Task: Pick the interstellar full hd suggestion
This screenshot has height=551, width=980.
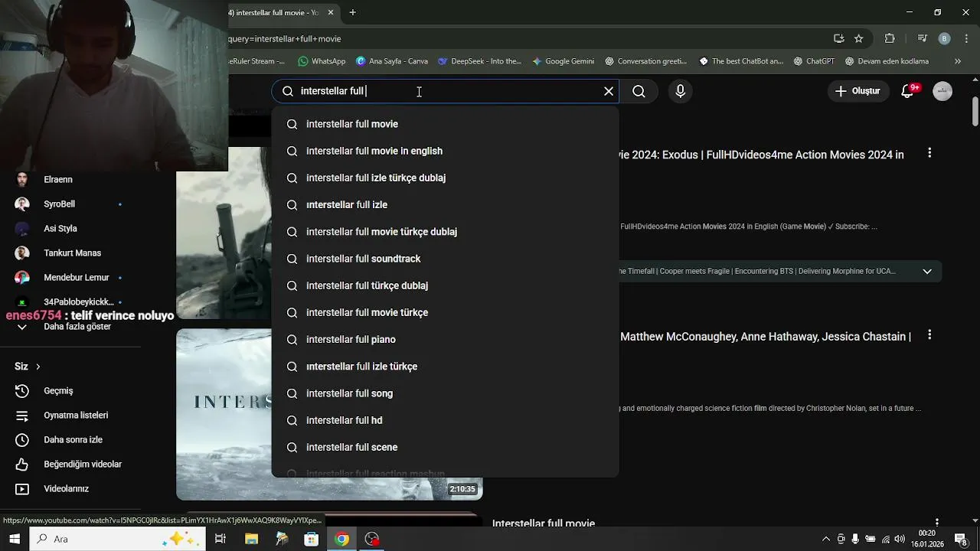Action: (445, 420)
